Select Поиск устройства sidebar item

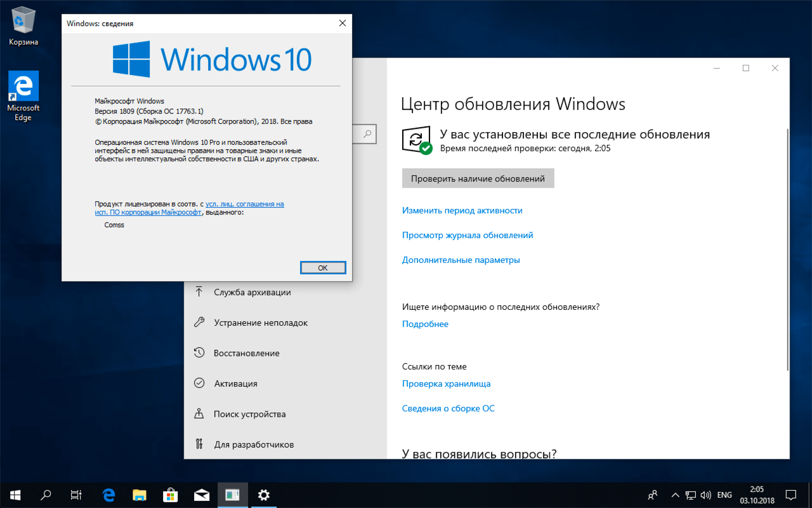285,414
